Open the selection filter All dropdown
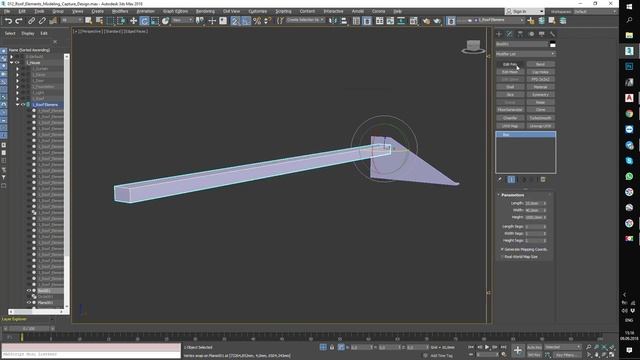This screenshot has height=360, width=640. [71, 20]
